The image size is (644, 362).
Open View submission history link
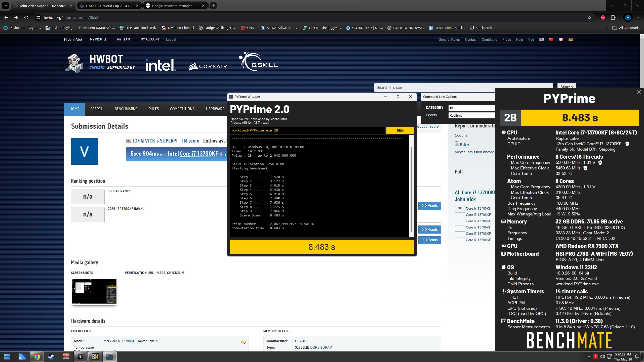click(474, 152)
